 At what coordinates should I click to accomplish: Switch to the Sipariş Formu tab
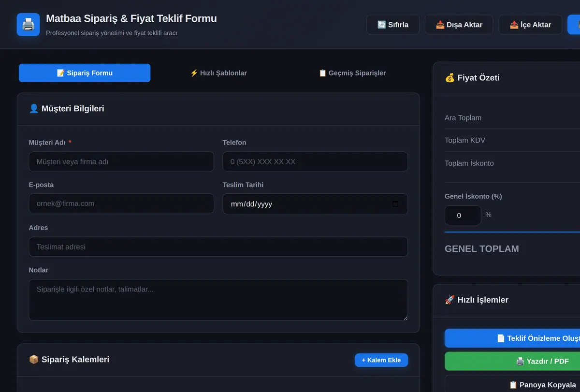[x=85, y=73]
